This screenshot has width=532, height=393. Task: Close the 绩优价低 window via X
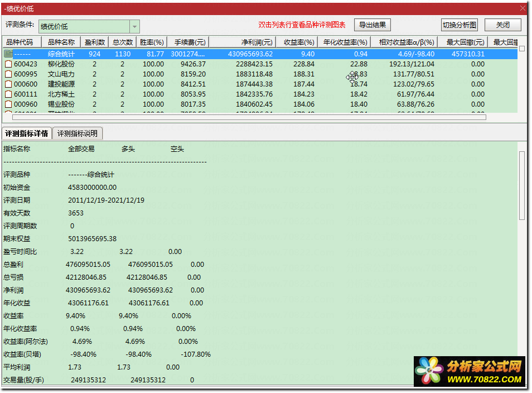point(523,8)
